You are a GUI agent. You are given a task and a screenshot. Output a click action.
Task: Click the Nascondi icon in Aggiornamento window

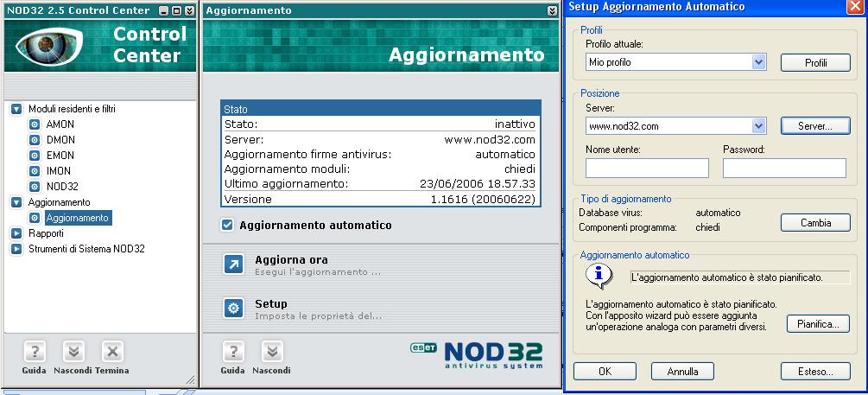(272, 351)
